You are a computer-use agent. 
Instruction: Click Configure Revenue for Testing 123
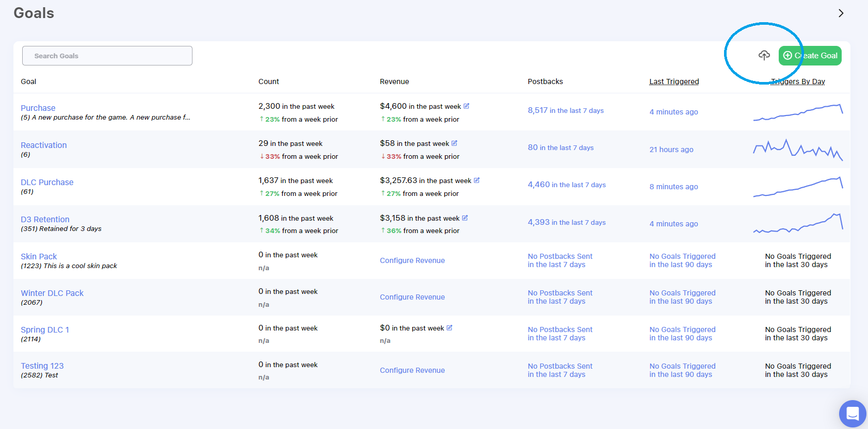tap(412, 370)
